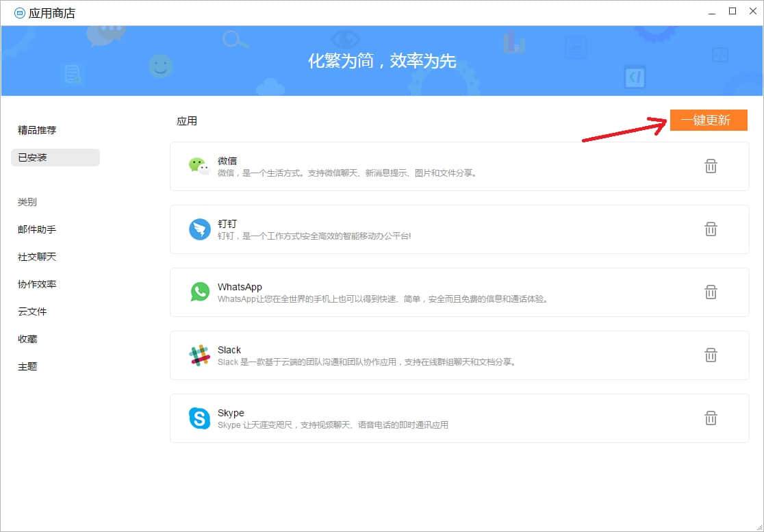Viewport: 764px width, 532px height.
Task: Click Slack's description about 团队协作应用
Action: point(368,362)
